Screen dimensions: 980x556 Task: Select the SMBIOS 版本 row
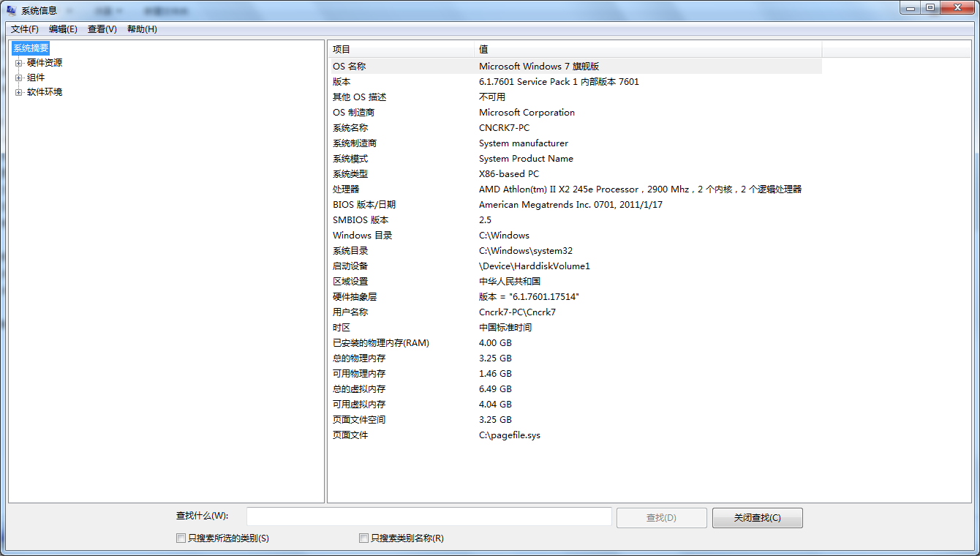575,220
